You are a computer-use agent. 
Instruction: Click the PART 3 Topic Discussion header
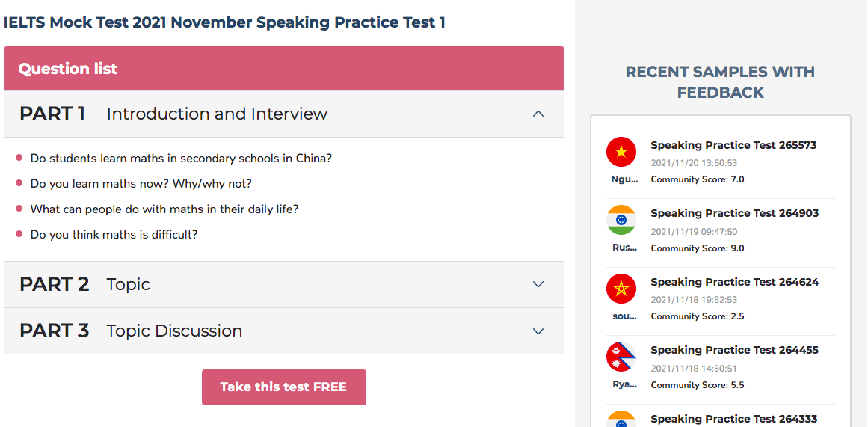pyautogui.click(x=284, y=331)
